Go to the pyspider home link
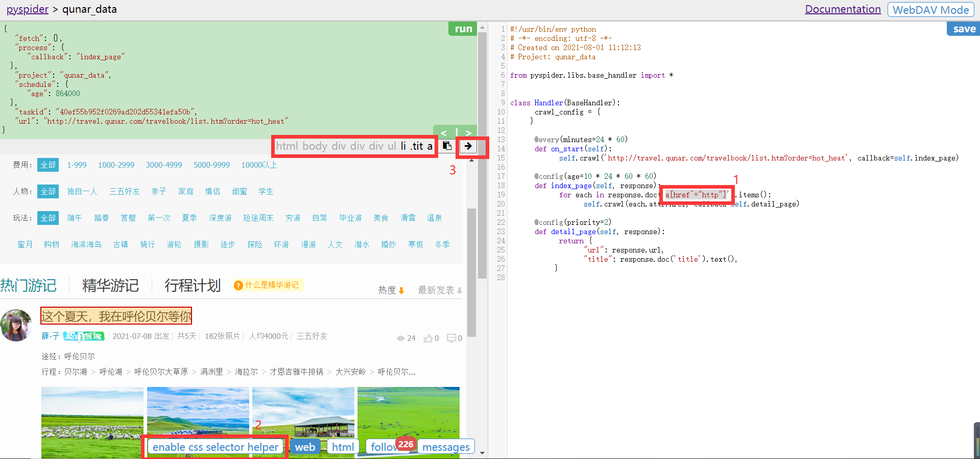 click(28, 9)
